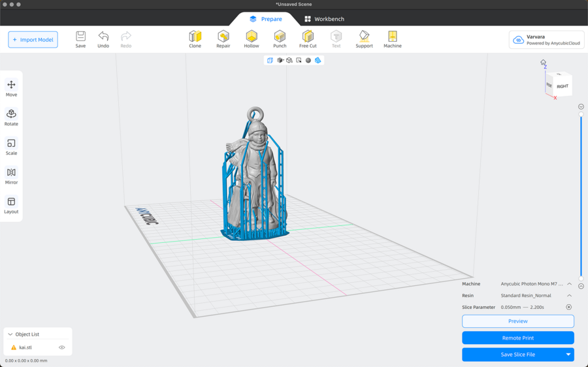Select the Rotate tool in sidebar
Image resolution: width=588 pixels, height=367 pixels.
pyautogui.click(x=11, y=117)
